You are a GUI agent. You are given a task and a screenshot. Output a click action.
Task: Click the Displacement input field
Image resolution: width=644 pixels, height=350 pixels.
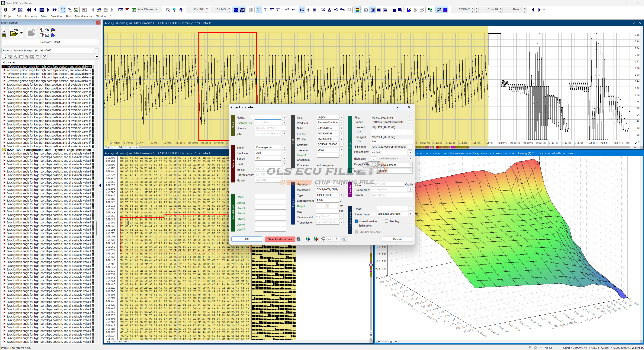[x=327, y=200]
